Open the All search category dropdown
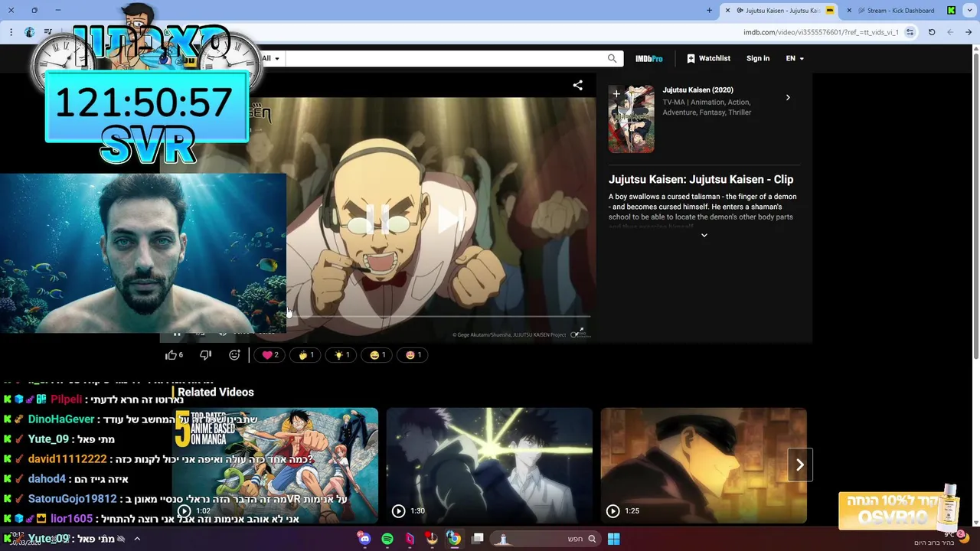This screenshot has height=551, width=980. coord(270,58)
